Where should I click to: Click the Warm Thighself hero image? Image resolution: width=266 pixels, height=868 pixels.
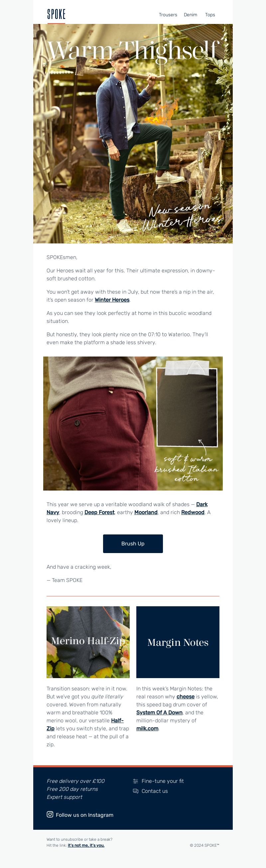point(133,134)
